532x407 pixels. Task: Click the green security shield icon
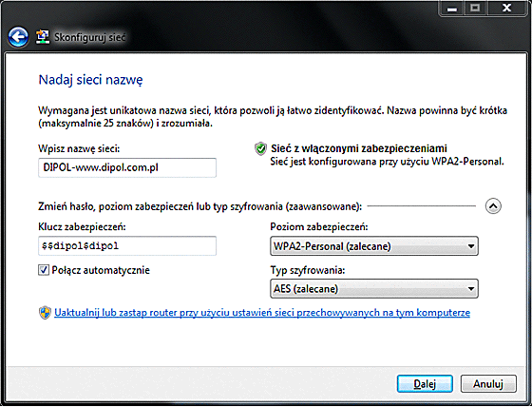point(260,148)
